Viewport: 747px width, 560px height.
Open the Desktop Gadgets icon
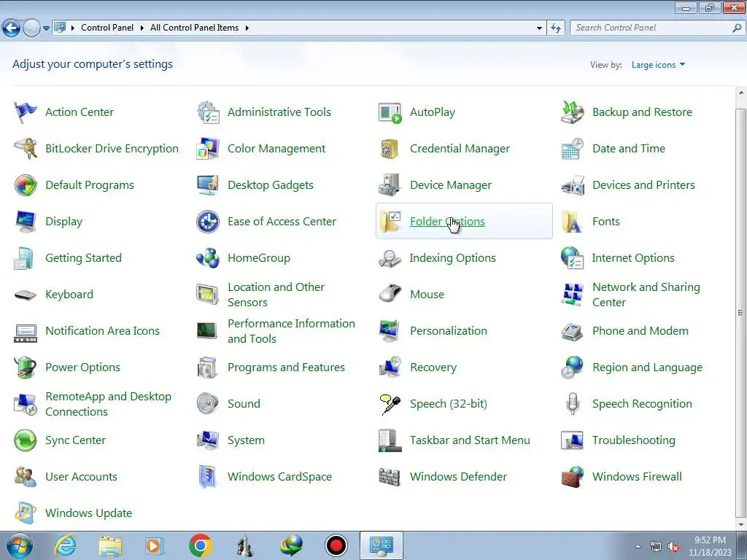coord(208,185)
